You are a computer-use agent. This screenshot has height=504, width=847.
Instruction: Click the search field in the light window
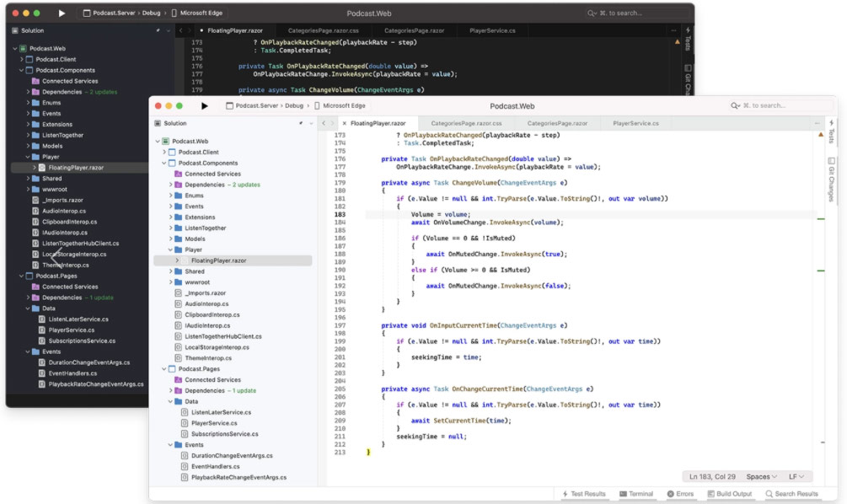coord(780,106)
